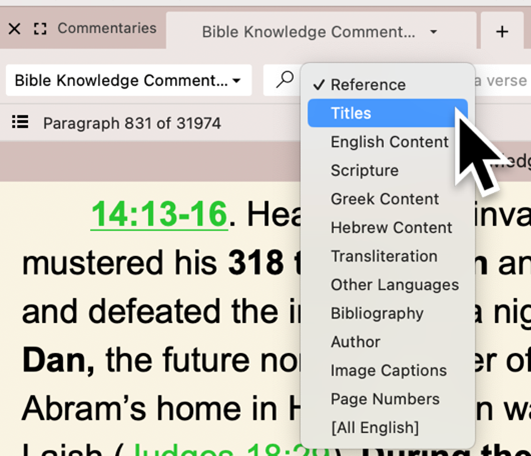Image resolution: width=531 pixels, height=456 pixels.
Task: Add a new tab with the plus button
Action: (x=502, y=32)
